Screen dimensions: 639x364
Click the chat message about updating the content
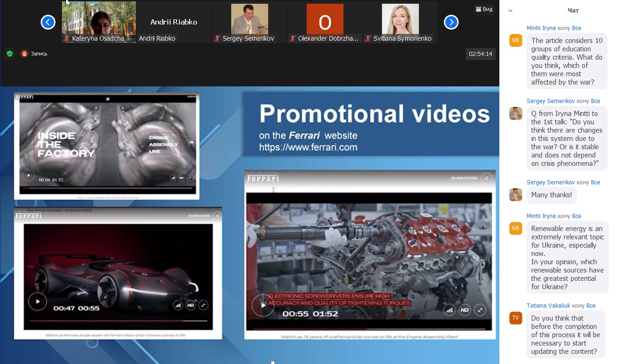click(x=566, y=335)
